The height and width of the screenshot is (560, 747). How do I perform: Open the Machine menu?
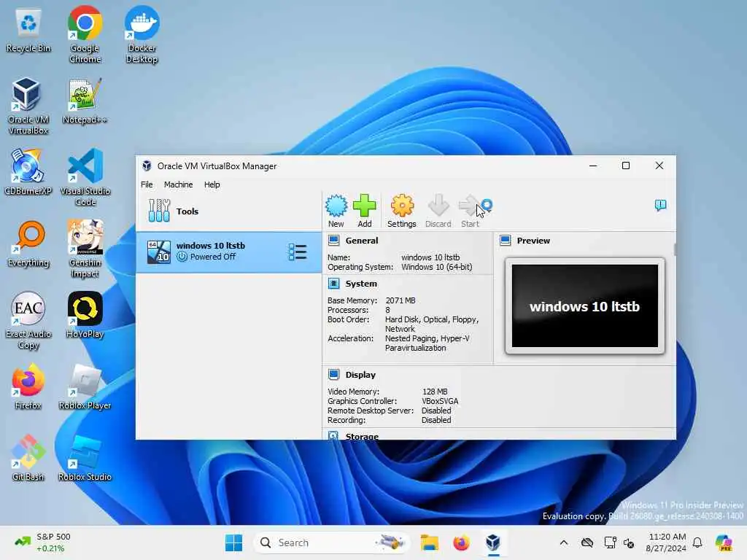pyautogui.click(x=178, y=184)
